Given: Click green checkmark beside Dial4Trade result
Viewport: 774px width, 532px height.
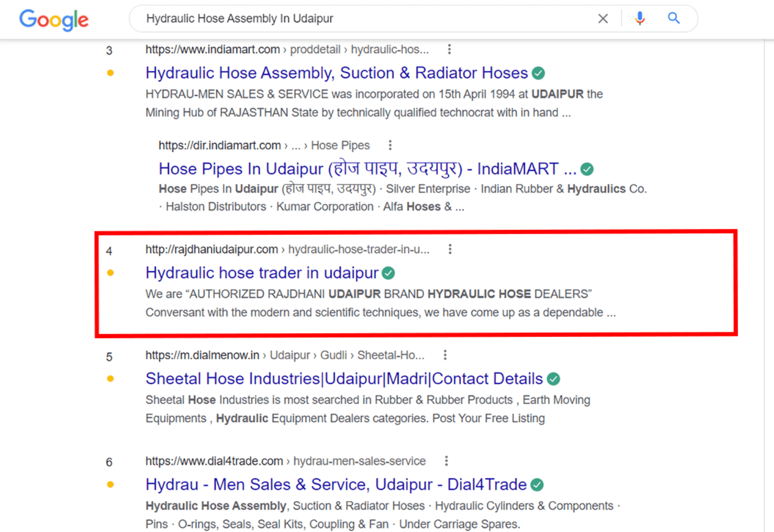Looking at the screenshot, I should (537, 485).
